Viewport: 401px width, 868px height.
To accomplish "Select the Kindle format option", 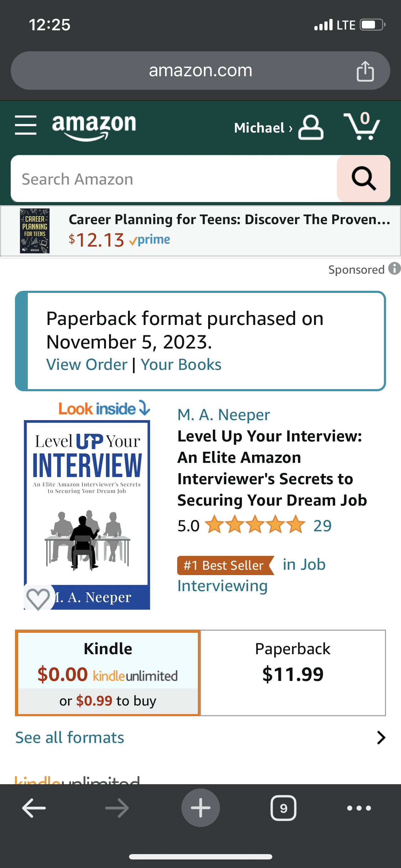I will [107, 673].
